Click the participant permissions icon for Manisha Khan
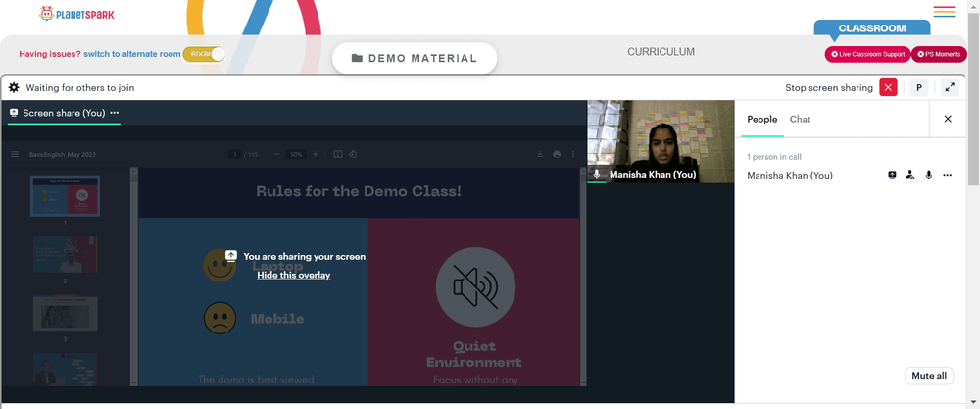The height and width of the screenshot is (409, 980). [910, 176]
